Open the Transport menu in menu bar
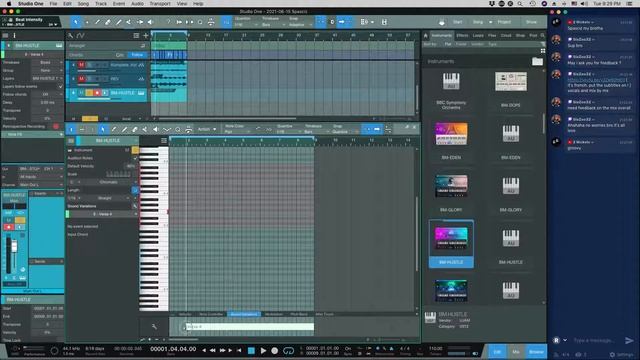The image size is (640, 360). coord(160,4)
